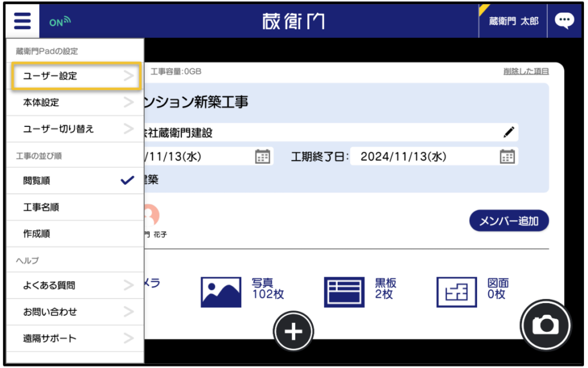Image resolution: width=588 pixels, height=368 pixels.
Task: Open the chat speech bubble icon
Action: click(x=564, y=21)
